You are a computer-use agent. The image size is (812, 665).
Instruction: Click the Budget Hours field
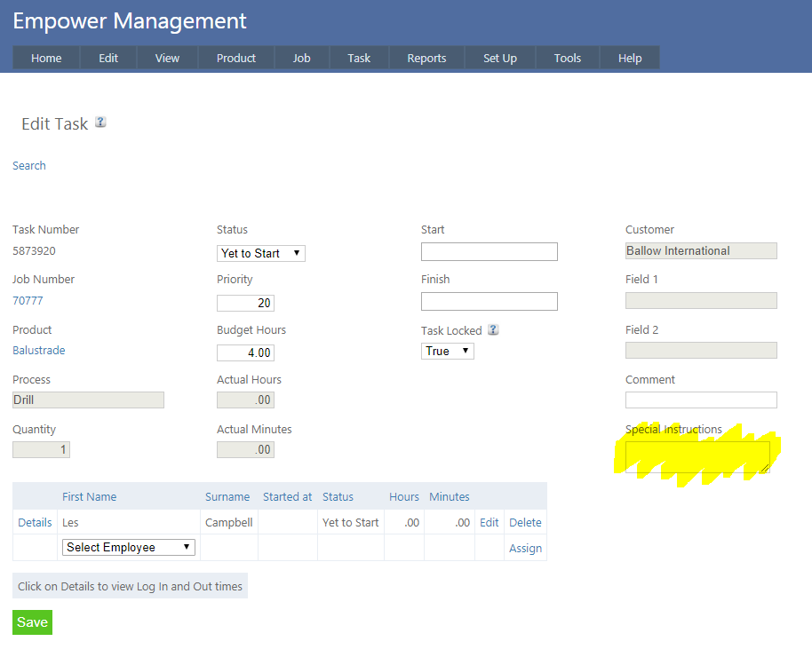[245, 352]
